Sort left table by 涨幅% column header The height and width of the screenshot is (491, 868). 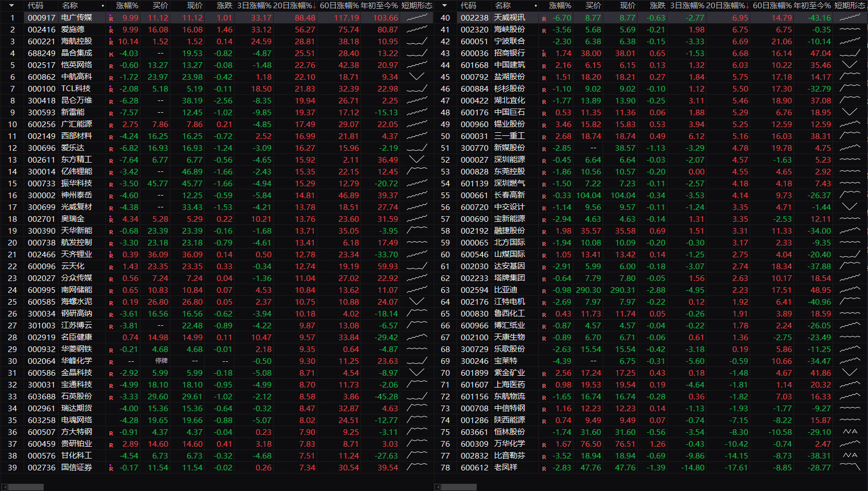click(x=127, y=6)
